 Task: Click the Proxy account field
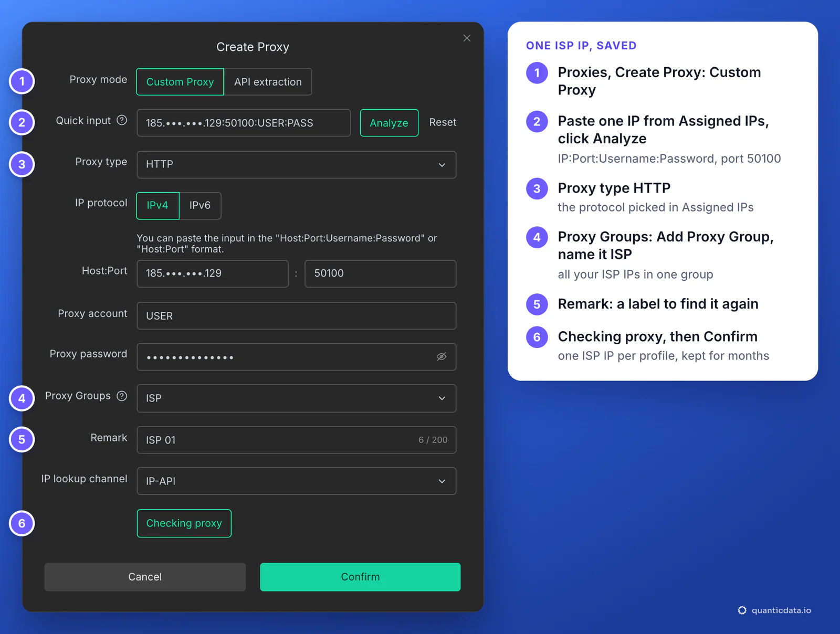(x=297, y=316)
